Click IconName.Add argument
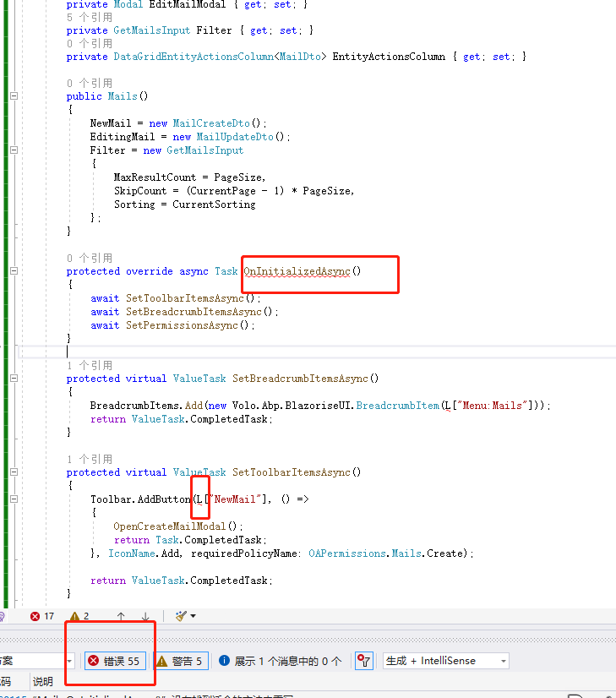The width and height of the screenshot is (616, 698). click(x=144, y=553)
